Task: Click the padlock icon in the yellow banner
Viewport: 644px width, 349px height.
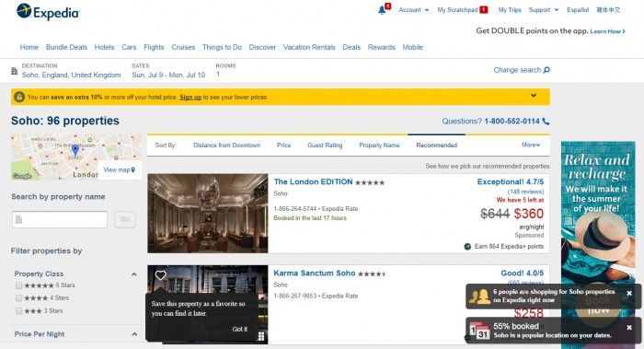Action: coord(19,97)
